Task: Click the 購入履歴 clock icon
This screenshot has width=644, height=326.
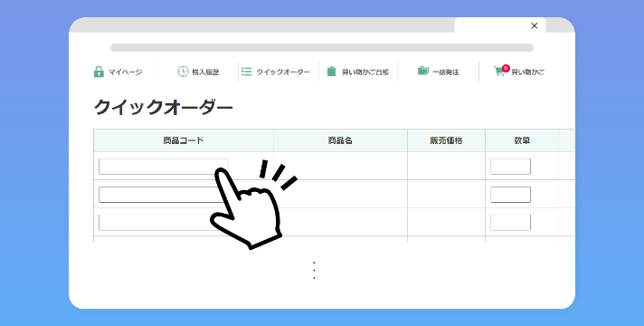Action: [183, 72]
